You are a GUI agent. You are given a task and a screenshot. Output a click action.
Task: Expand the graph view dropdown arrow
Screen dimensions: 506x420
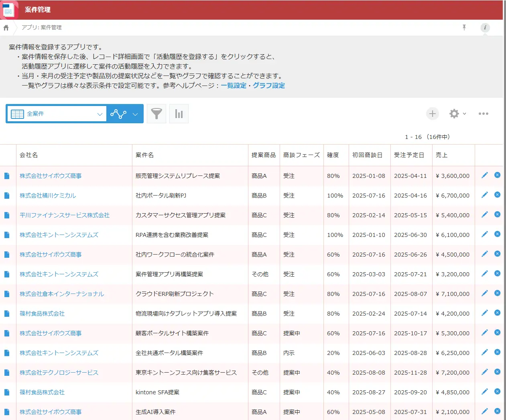click(x=135, y=114)
